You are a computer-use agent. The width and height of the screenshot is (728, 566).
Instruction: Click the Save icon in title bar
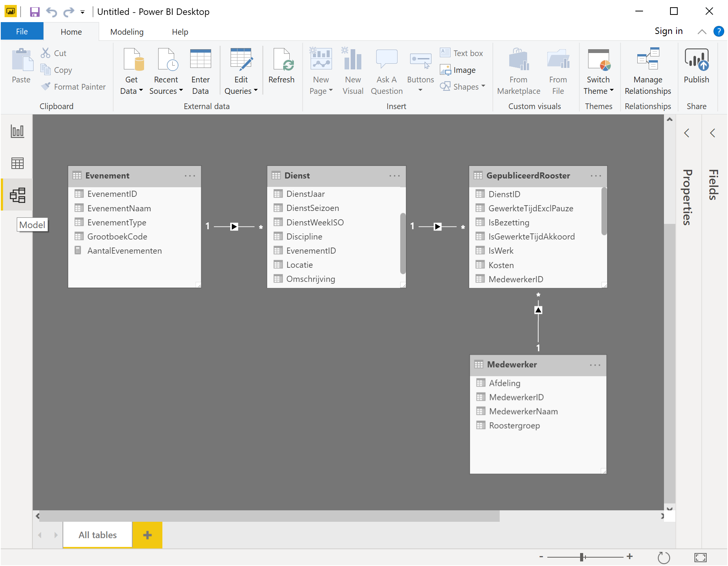(x=35, y=12)
